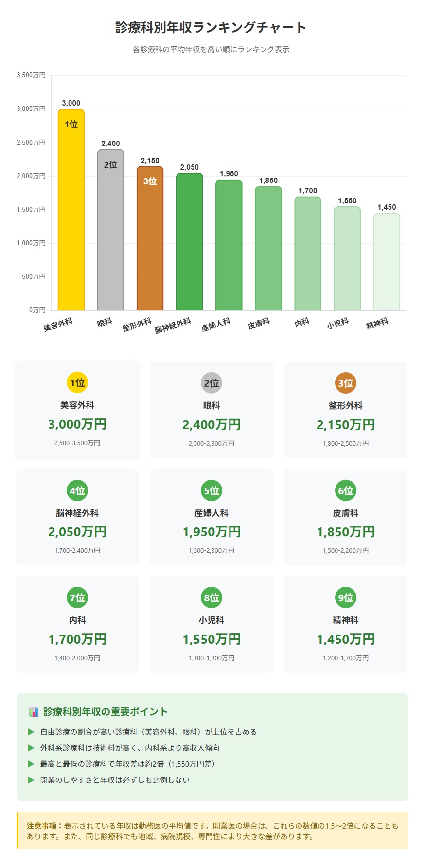Image resolution: width=424 pixels, height=868 pixels.
Task: Click the brown 整形外科 bar in chart
Action: [150, 243]
